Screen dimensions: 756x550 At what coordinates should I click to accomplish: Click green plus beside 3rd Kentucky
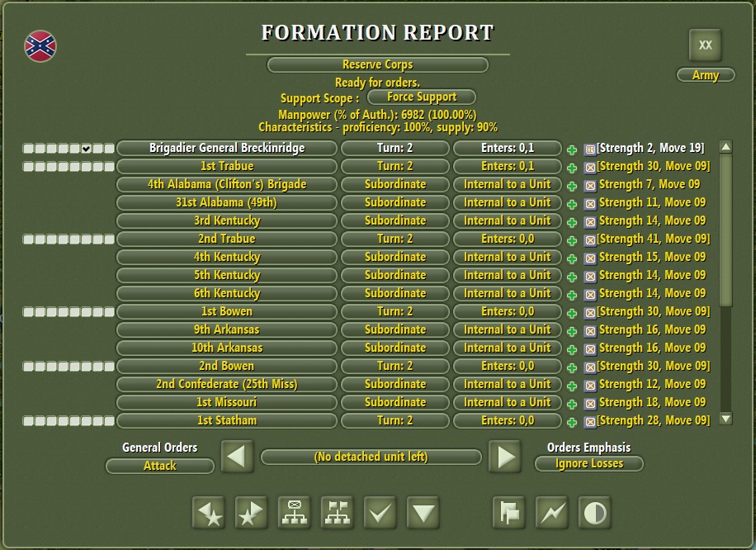coord(572,222)
